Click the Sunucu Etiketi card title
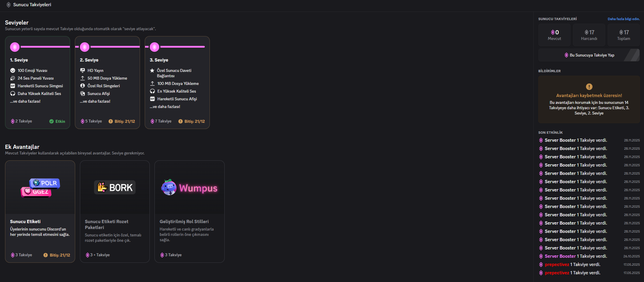 click(x=25, y=222)
